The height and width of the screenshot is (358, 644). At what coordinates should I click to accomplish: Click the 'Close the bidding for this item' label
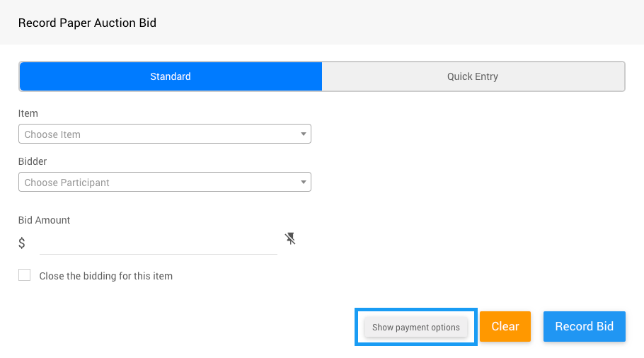click(106, 276)
